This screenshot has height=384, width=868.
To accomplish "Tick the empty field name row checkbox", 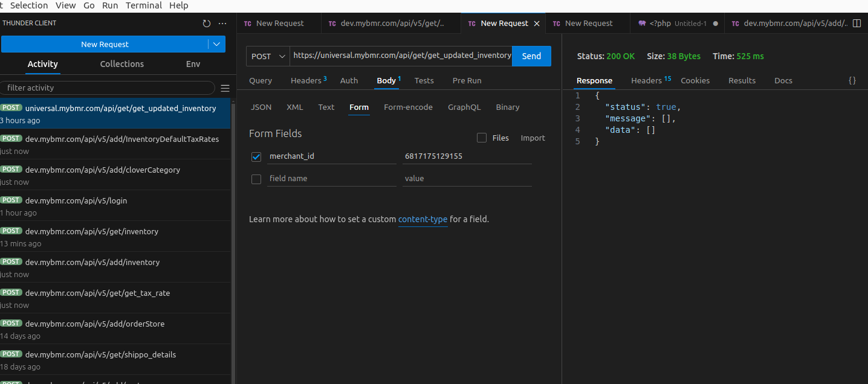I will point(256,179).
